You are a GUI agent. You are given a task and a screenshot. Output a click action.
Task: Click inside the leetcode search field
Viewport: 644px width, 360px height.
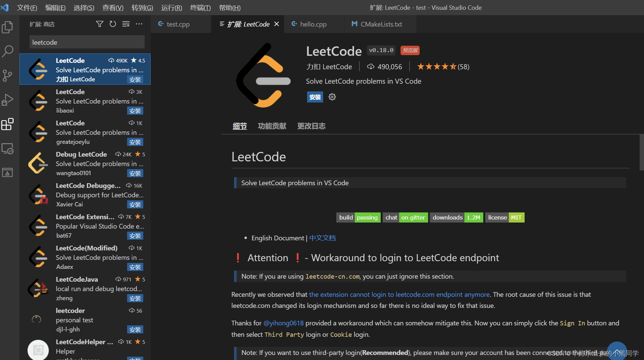coord(86,42)
